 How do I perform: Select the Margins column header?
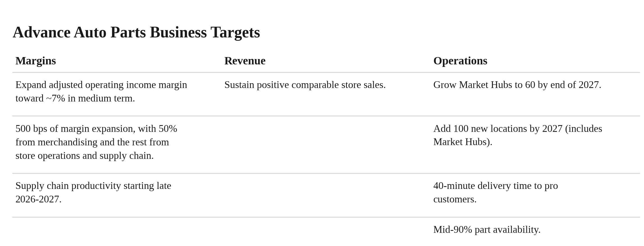pyautogui.click(x=36, y=61)
